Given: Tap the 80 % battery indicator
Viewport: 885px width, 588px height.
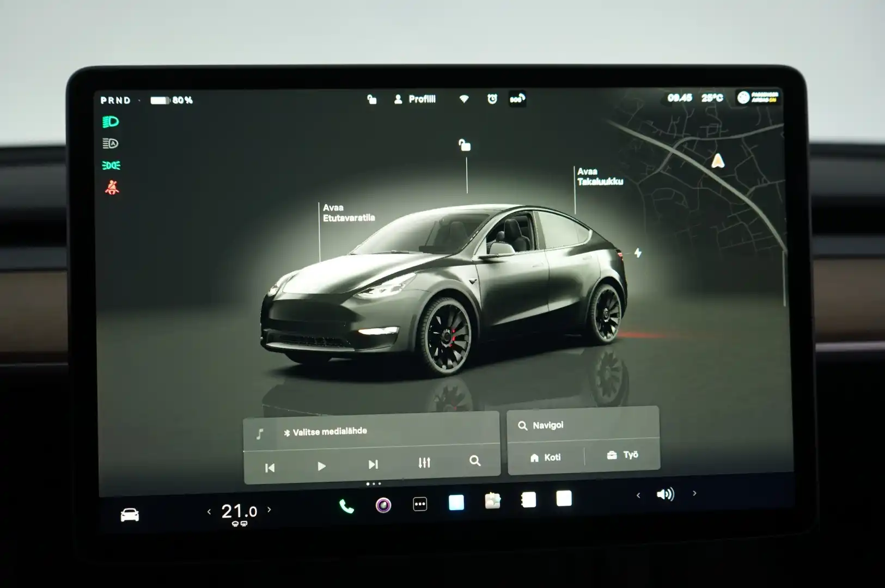Looking at the screenshot, I should point(172,100).
